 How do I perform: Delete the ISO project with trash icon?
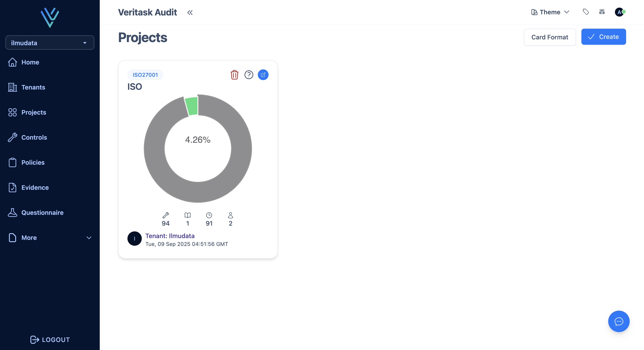coord(235,75)
